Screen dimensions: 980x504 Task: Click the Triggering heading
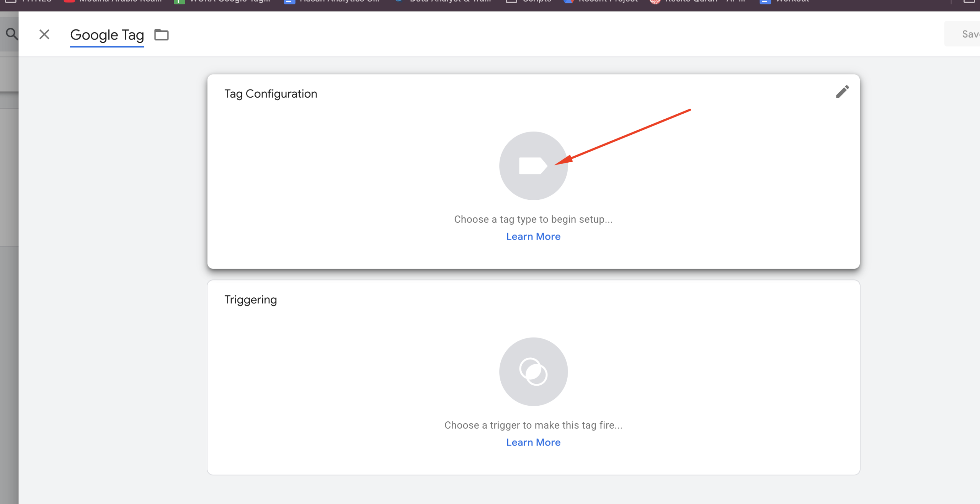pos(250,300)
